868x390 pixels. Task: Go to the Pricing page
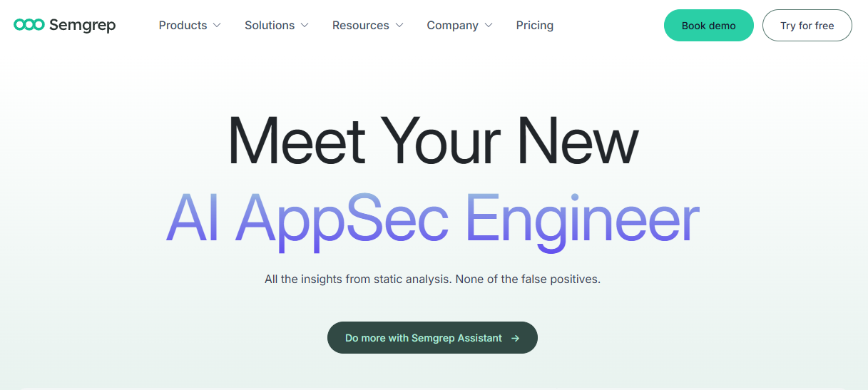coord(534,26)
